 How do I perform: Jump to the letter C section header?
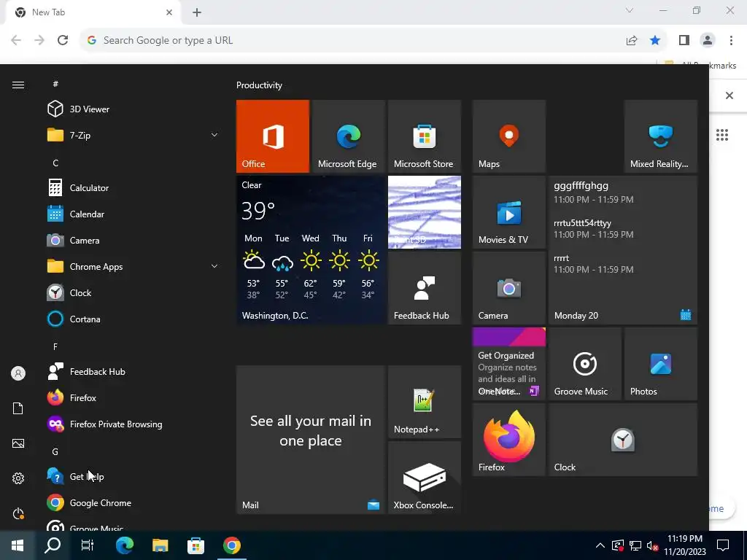pos(55,163)
